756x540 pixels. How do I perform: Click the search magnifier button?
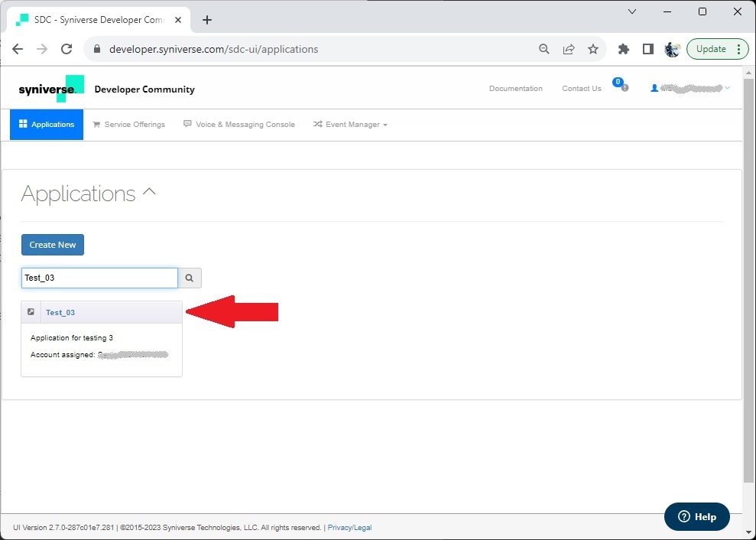pos(190,278)
